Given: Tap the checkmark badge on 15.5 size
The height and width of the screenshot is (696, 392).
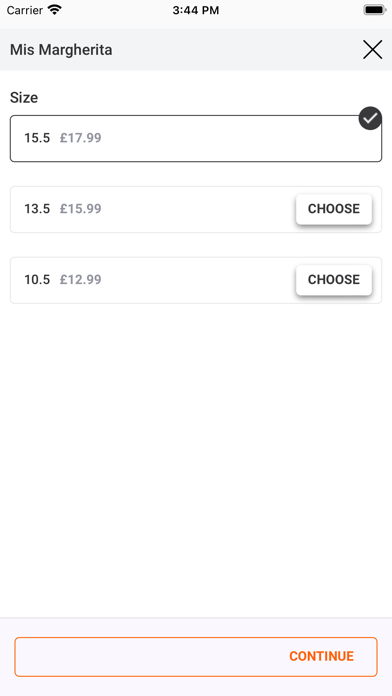Looking at the screenshot, I should click(370, 118).
